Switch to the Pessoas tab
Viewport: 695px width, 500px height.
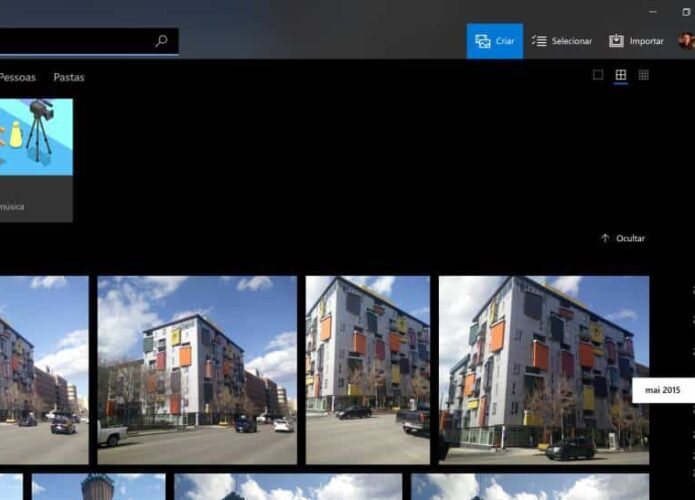pos(17,77)
